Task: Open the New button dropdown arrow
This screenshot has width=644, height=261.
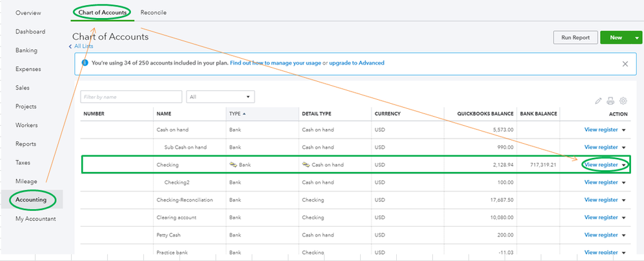Action: 637,38
